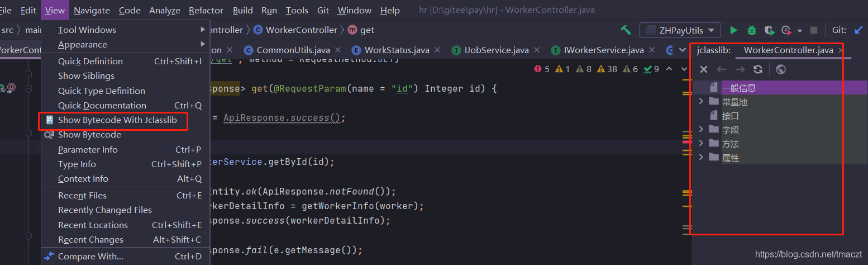Reload the class file in jclasslib
The height and width of the screenshot is (265, 868).
click(x=758, y=69)
